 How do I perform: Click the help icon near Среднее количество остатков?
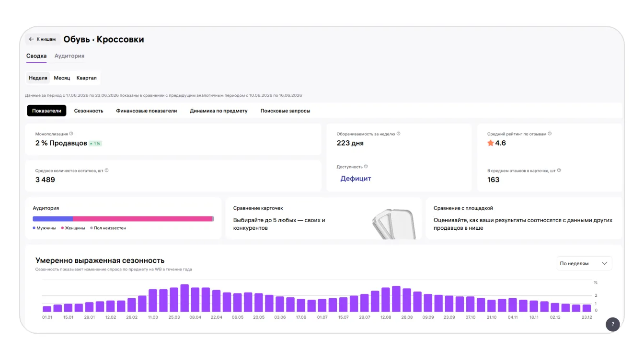(106, 170)
